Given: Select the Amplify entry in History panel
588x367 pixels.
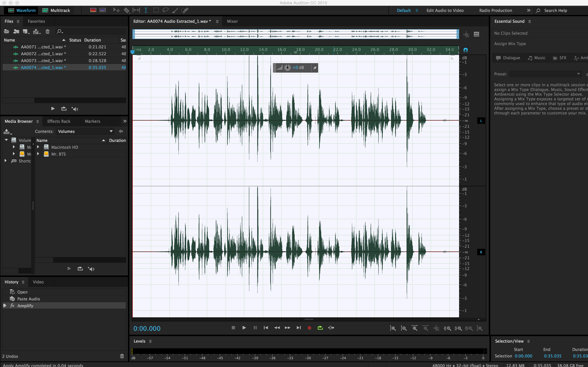Looking at the screenshot, I should 25,306.
